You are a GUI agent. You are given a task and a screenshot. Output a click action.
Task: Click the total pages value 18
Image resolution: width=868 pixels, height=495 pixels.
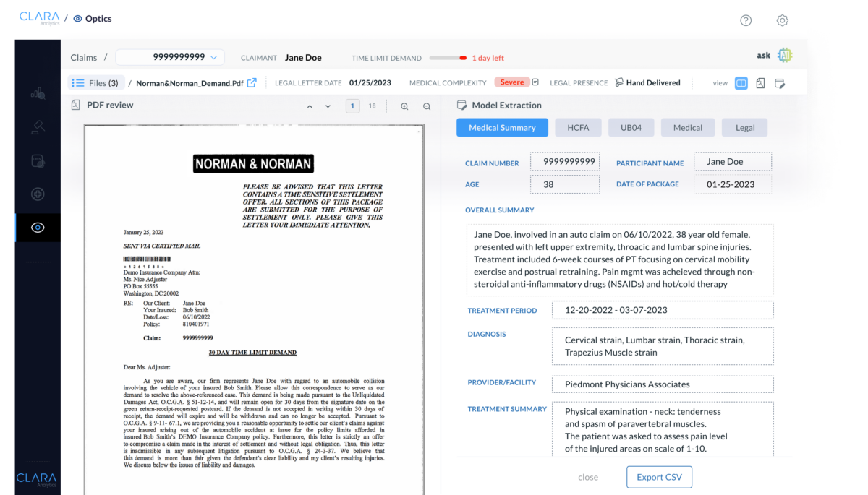coord(372,106)
